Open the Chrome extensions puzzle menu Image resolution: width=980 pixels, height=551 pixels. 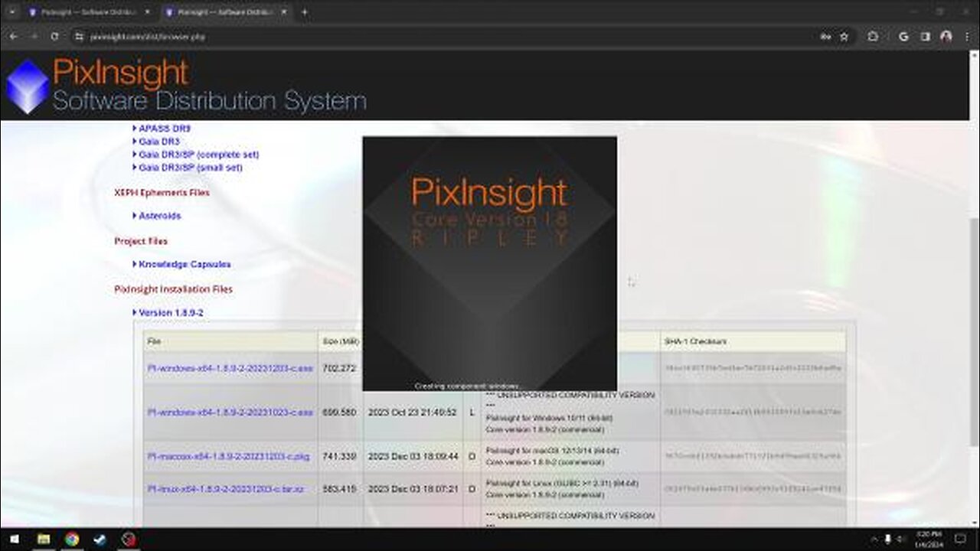click(873, 36)
